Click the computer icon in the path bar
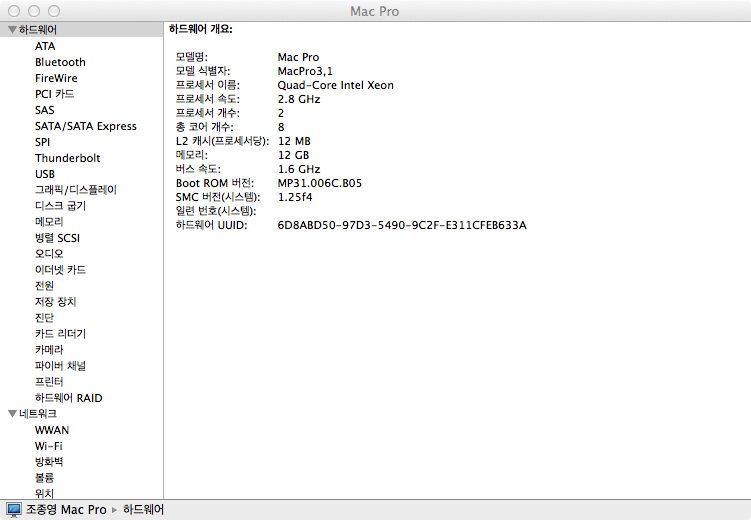 pyautogui.click(x=13, y=510)
